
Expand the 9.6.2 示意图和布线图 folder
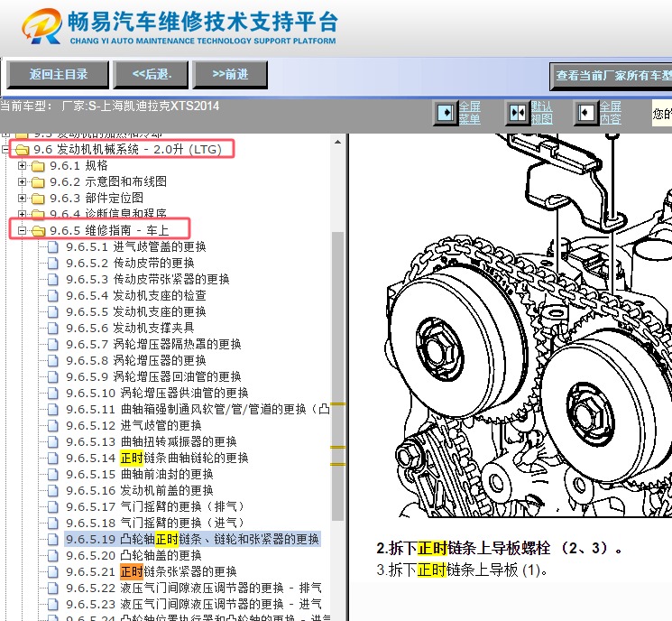coord(22,181)
